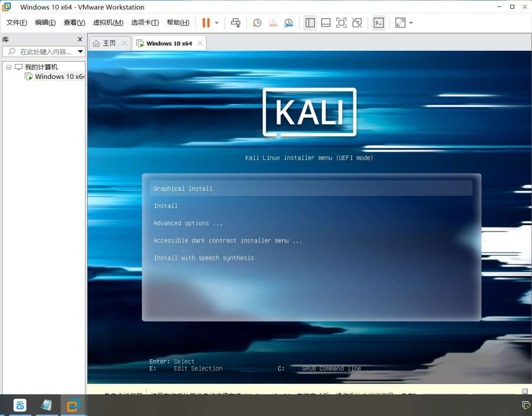This screenshot has width=532, height=416.
Task: Open the snapshot manager wrench-clock icon
Action: click(x=289, y=23)
